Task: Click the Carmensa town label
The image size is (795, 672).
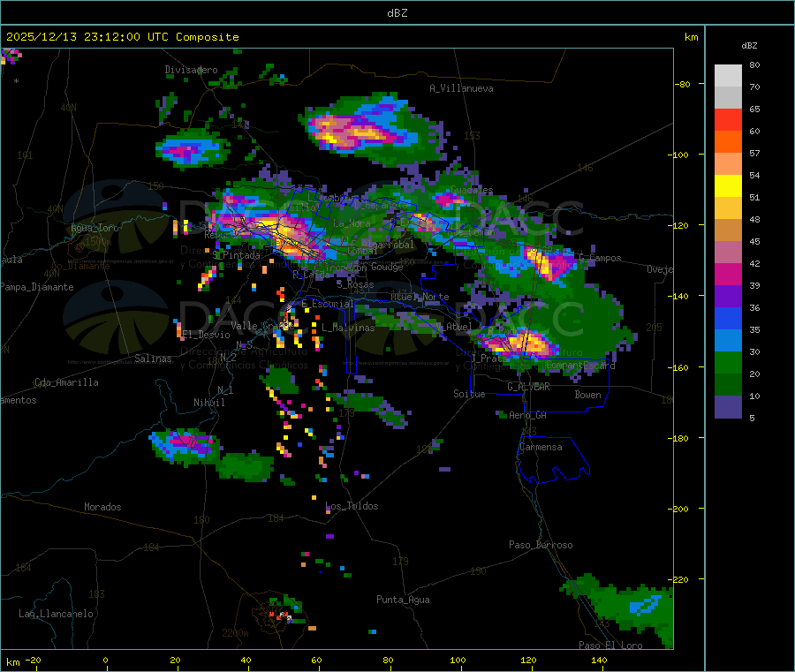Action: 541,447
